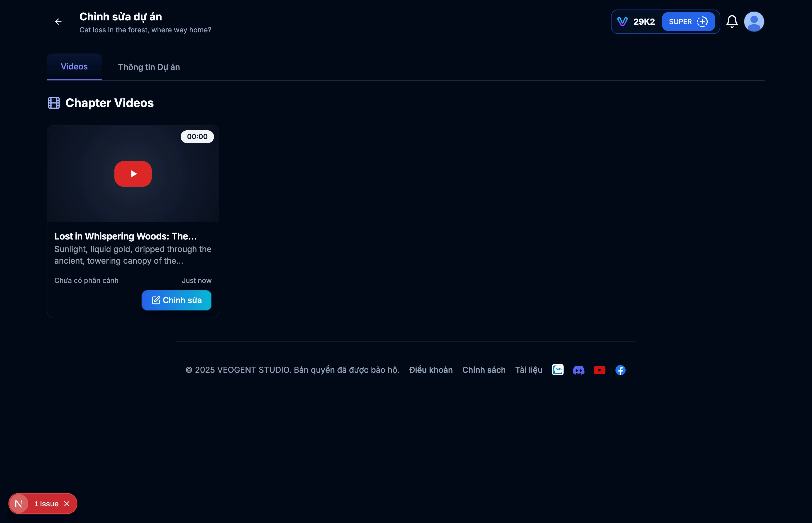The height and width of the screenshot is (523, 812).
Task: Open the Tài liệu documentation link
Action: click(x=528, y=370)
